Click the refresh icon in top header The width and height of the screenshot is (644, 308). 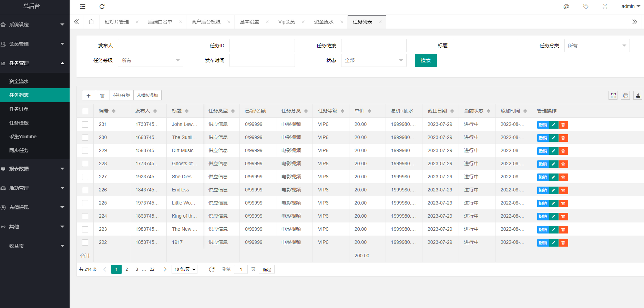click(102, 7)
